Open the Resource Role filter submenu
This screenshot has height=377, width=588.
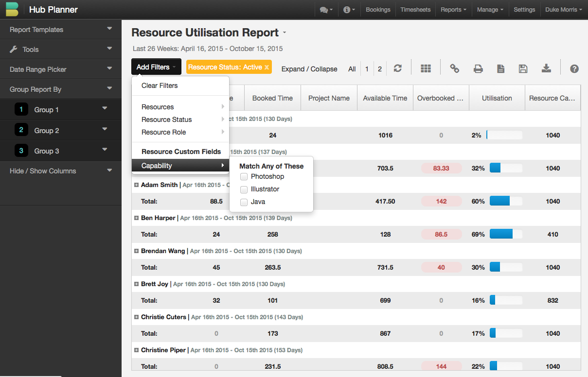click(x=180, y=132)
